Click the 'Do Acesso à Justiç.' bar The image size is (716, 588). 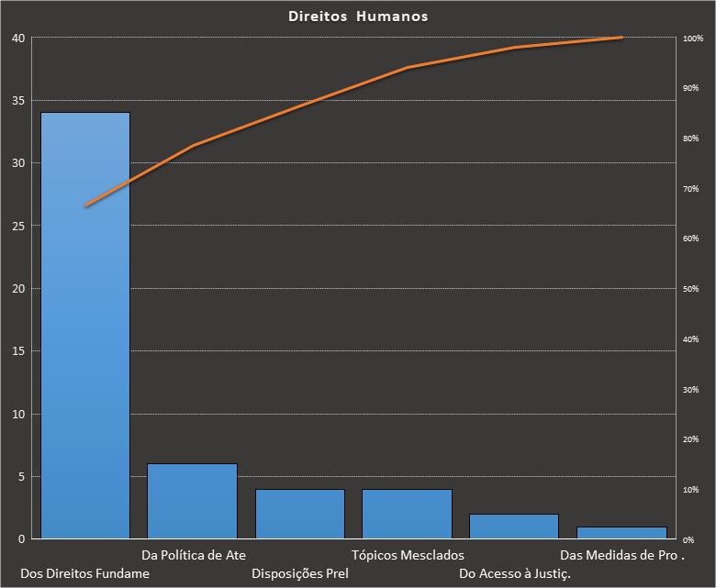(x=514, y=526)
